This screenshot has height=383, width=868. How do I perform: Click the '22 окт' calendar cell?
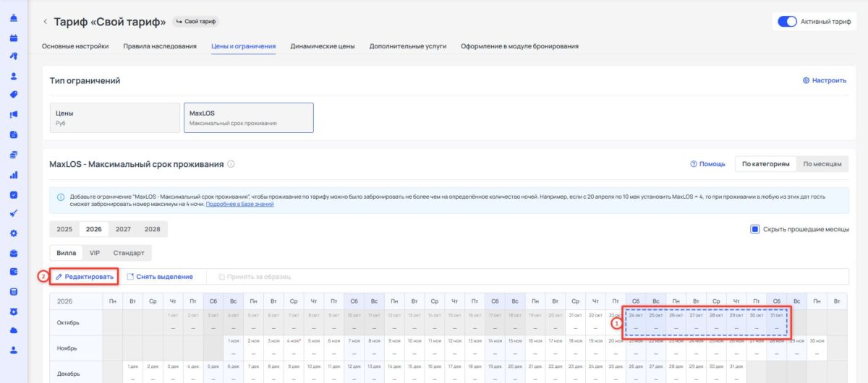click(595, 322)
